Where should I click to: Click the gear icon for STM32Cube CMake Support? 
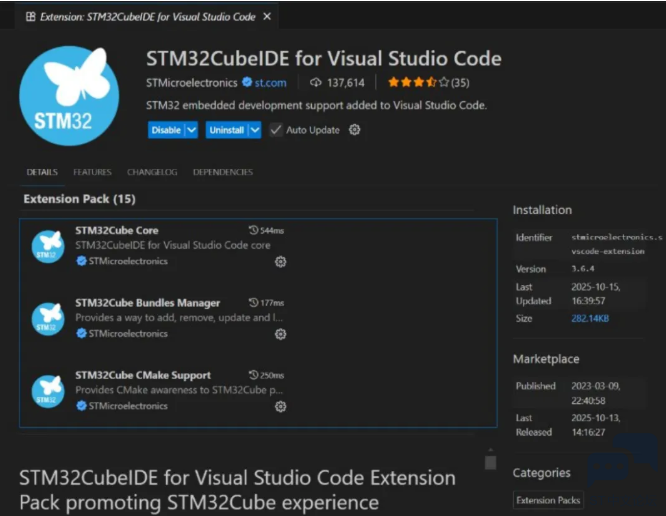point(280,407)
